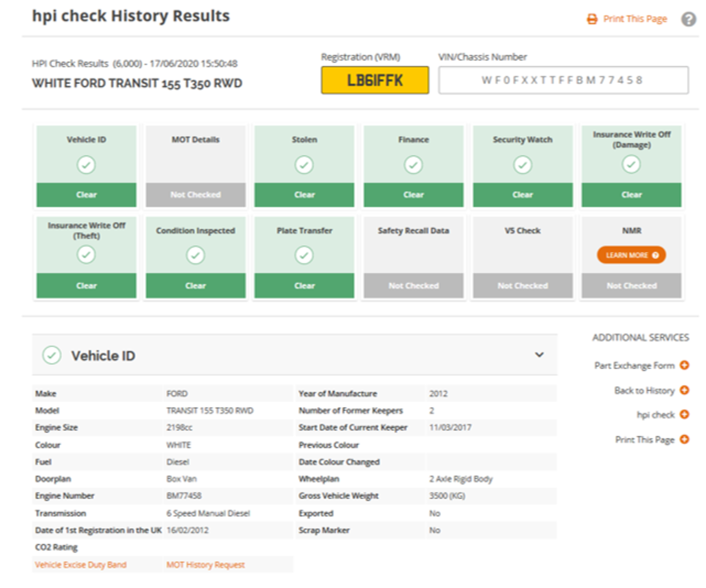Click the Print This Page link at top

(x=635, y=19)
